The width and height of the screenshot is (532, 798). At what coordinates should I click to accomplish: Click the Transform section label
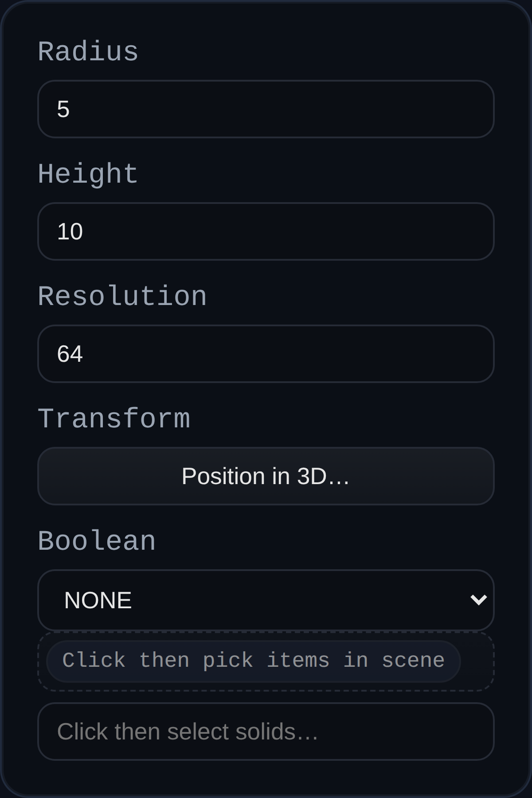tap(114, 417)
